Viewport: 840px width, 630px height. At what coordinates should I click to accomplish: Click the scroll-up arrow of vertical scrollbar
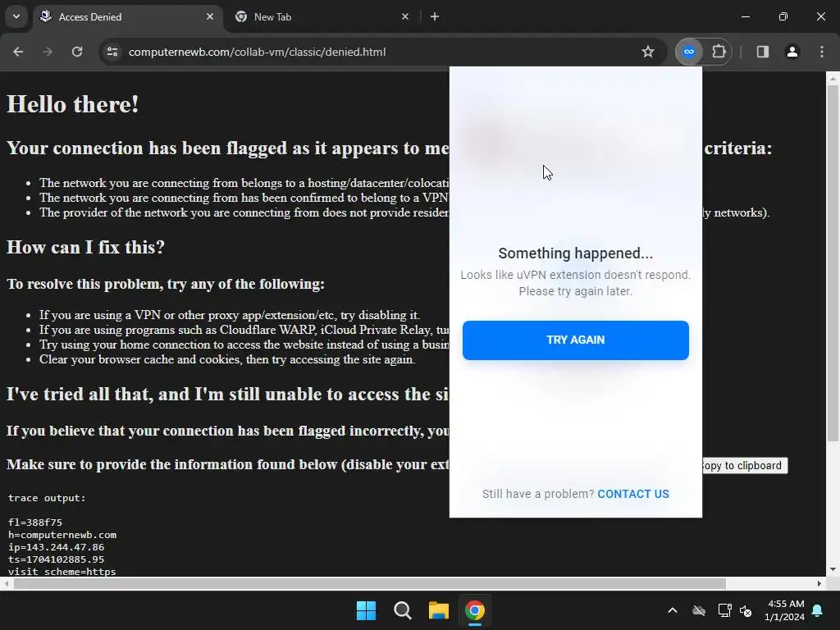click(833, 79)
